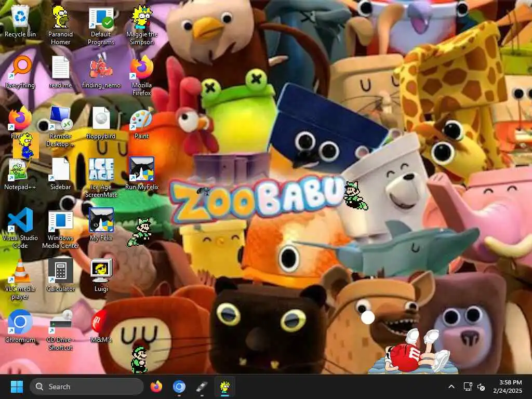Click the Luigi sprite over the Zoobabu logo

tap(355, 196)
